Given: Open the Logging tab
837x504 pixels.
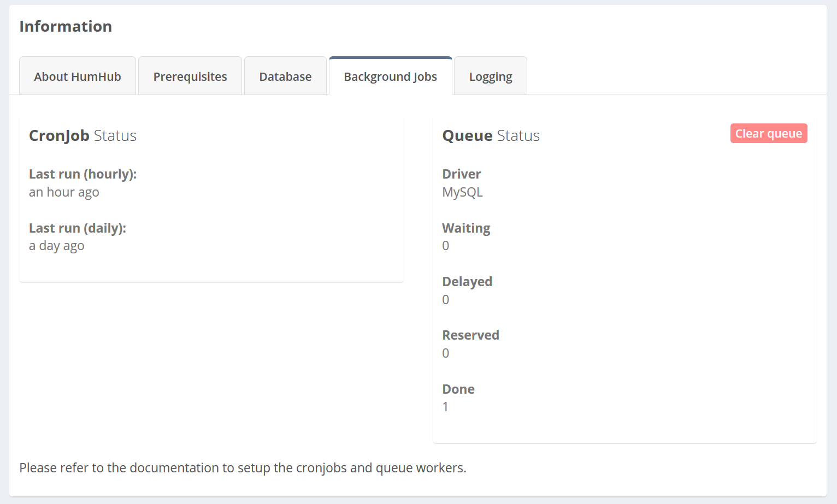Looking at the screenshot, I should coord(490,76).
